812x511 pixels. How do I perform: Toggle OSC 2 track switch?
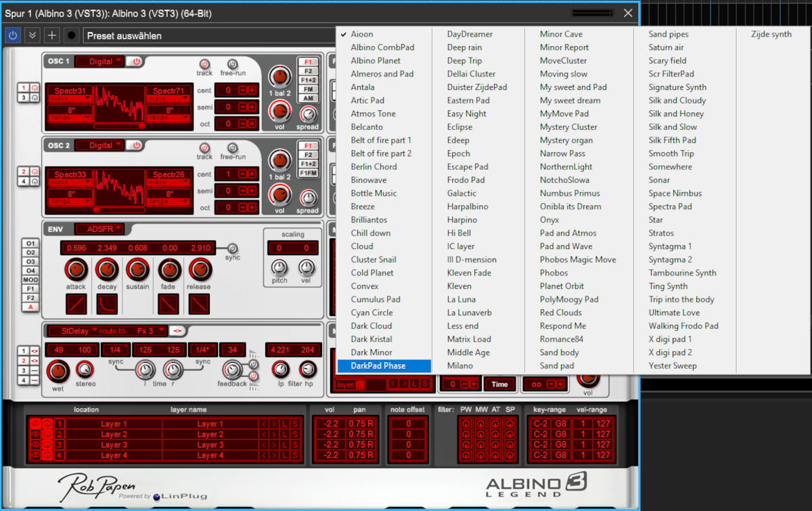[204, 147]
